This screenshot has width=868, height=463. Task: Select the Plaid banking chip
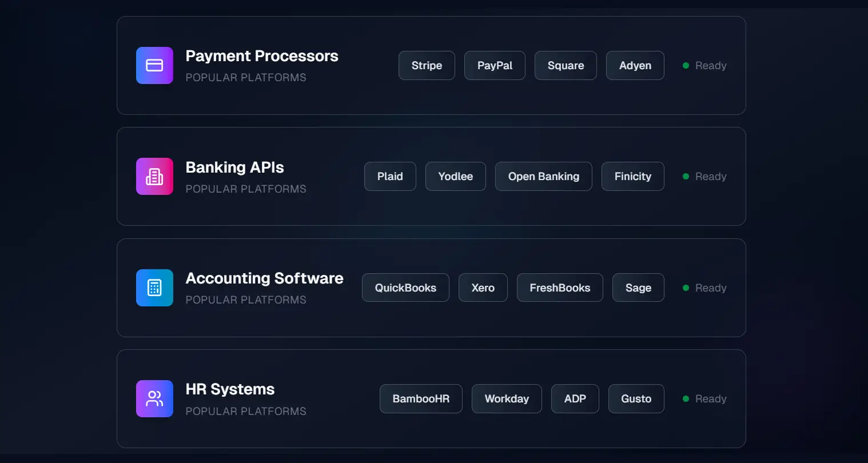coord(390,176)
